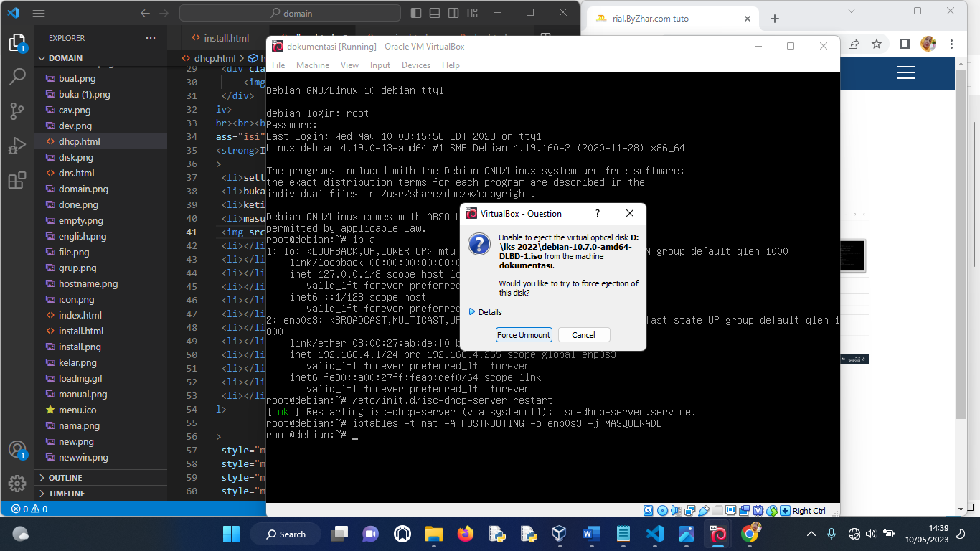Click mouse integration indicator in VirtualBox status bar

pyautogui.click(x=772, y=510)
